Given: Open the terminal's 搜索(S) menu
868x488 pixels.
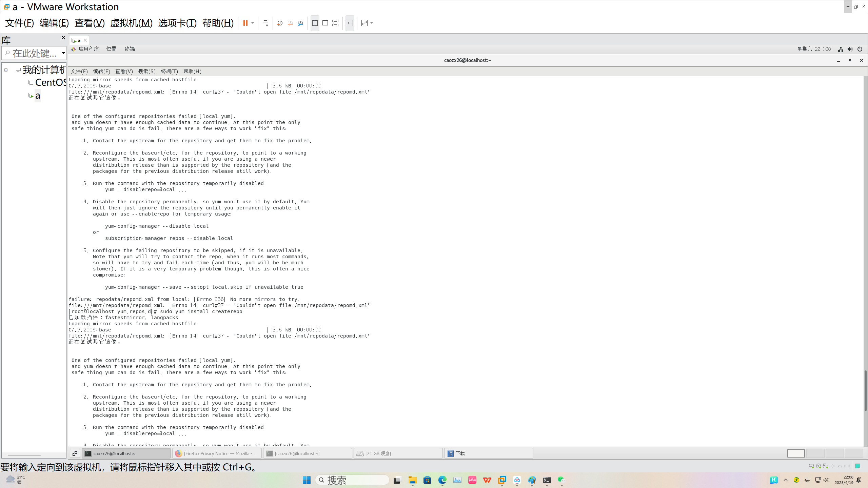Looking at the screenshot, I should point(146,71).
